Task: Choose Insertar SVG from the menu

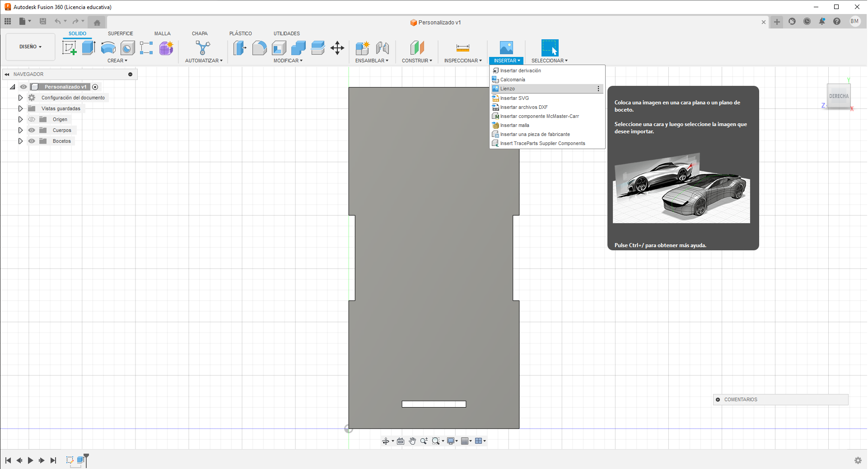Action: [x=514, y=98]
